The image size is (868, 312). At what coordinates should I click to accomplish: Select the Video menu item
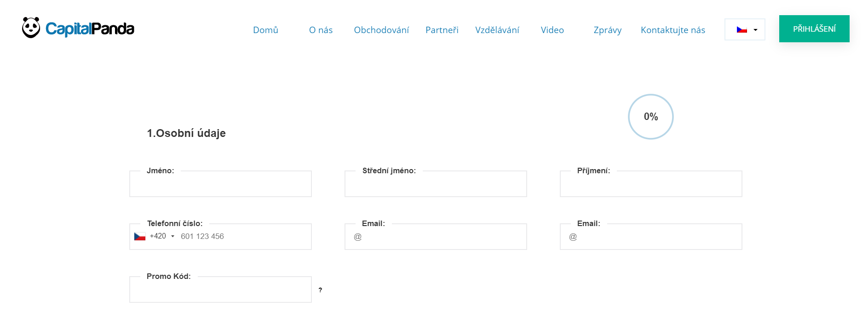(x=552, y=30)
